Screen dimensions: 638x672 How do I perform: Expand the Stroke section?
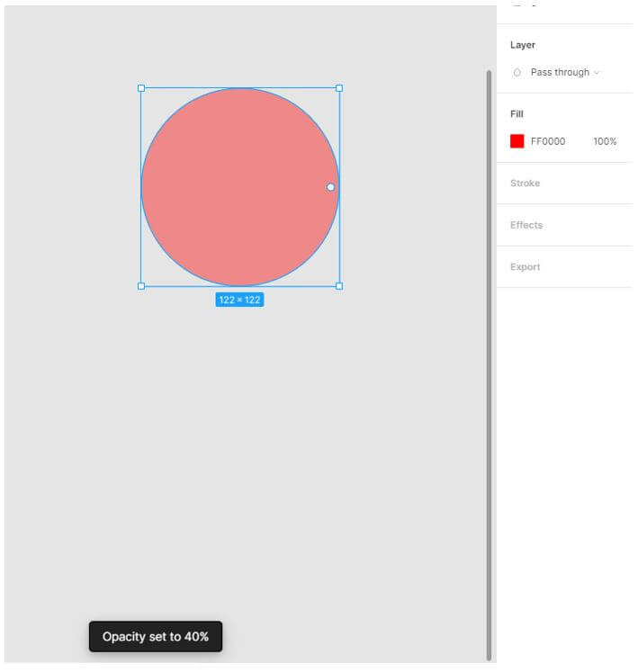tap(525, 183)
